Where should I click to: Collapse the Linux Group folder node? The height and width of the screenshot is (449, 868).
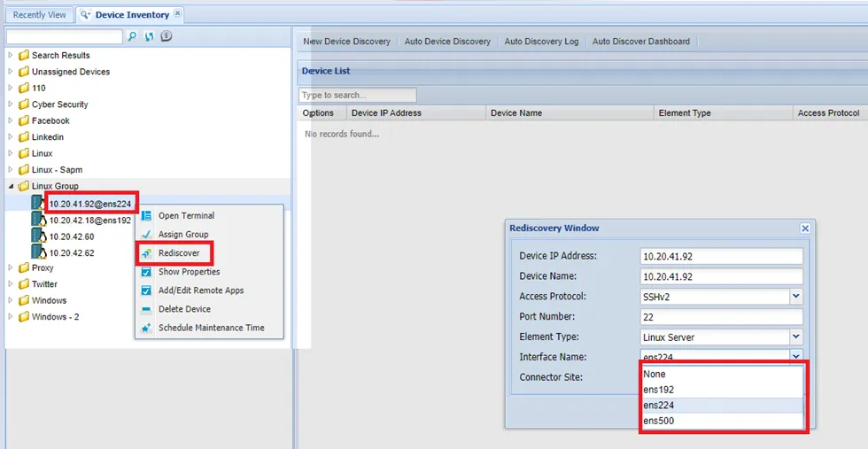pyautogui.click(x=11, y=186)
